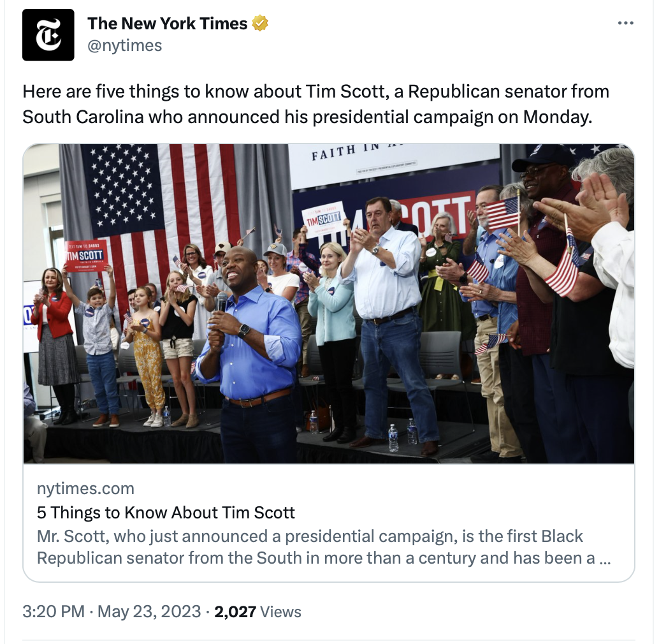Viewport: 659px width, 644px height.
Task: Click The New York Times display name
Action: tap(167, 24)
